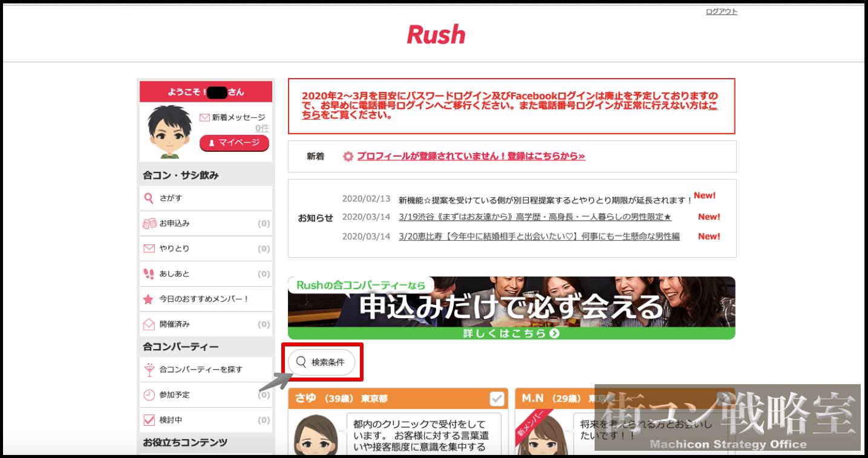The image size is (868, 458).
Task: Click the 2020/02/13 新機能 announcement text
Action: point(545,200)
